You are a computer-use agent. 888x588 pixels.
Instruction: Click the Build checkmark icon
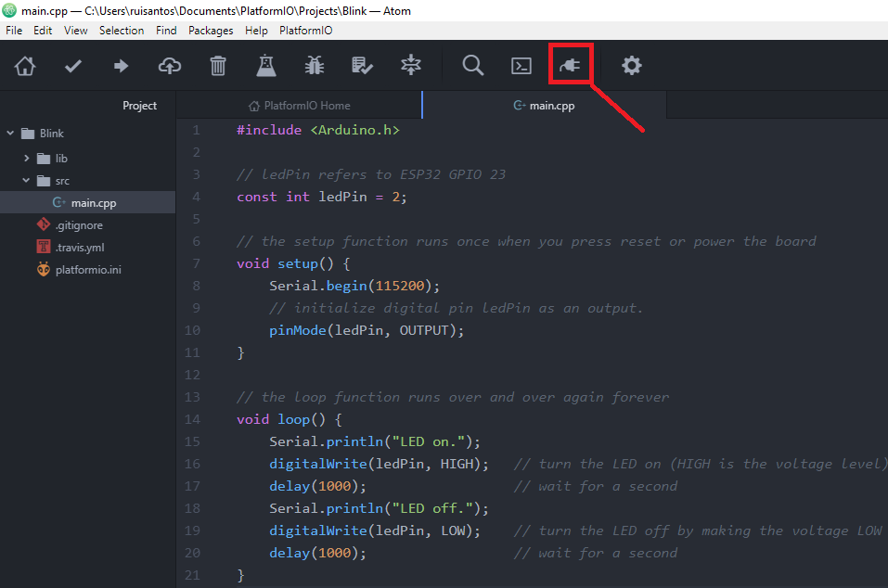[x=73, y=66]
